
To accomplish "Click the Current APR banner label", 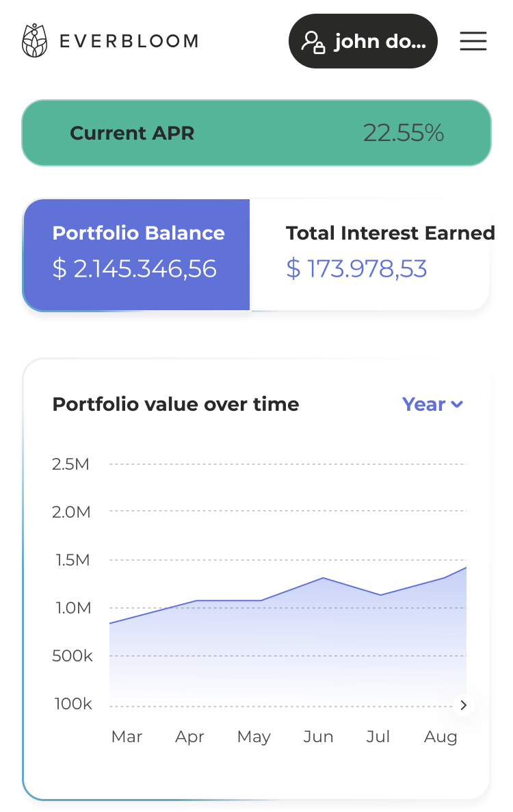I will 132,133.
